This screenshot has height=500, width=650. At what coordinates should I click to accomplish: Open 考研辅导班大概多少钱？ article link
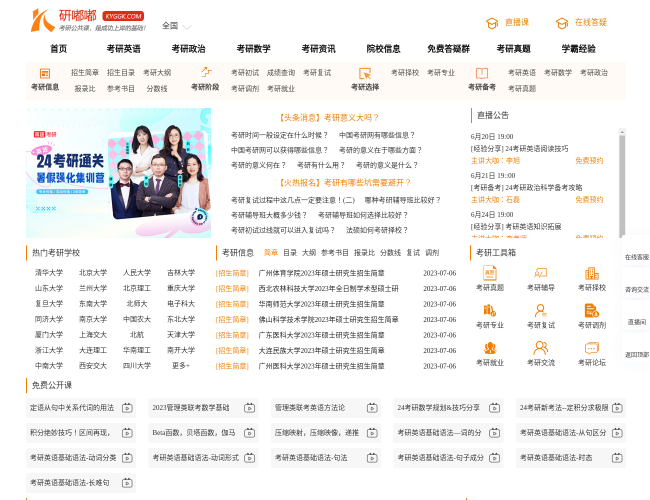(269, 215)
